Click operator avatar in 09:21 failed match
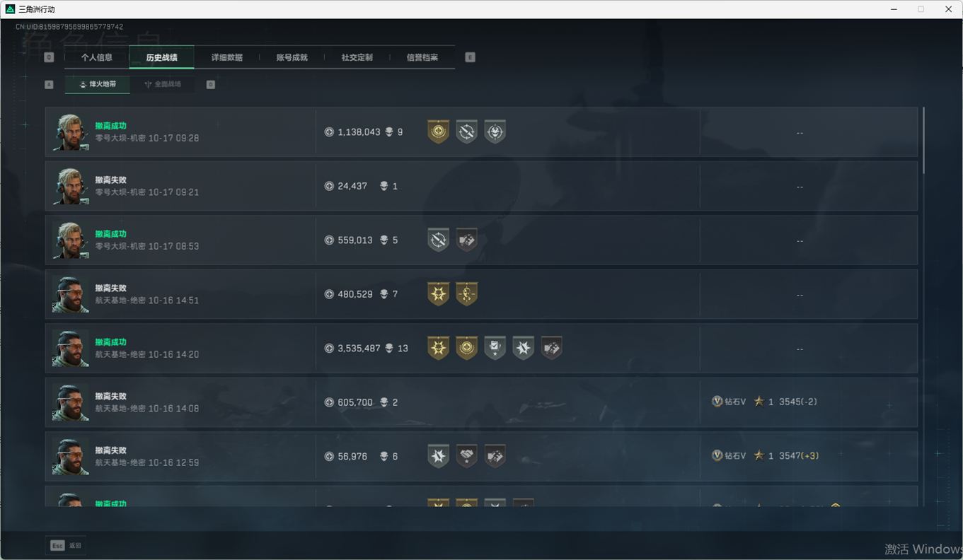The height and width of the screenshot is (560, 963). [71, 186]
